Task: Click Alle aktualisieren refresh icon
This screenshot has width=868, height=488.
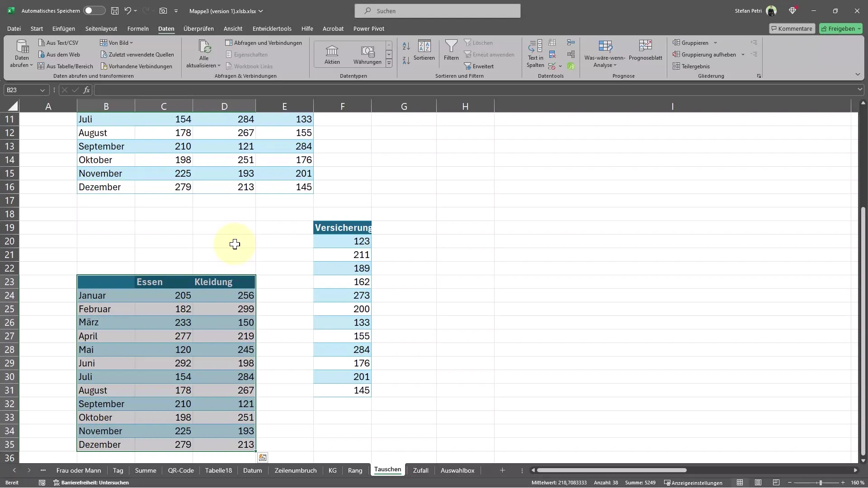Action: (x=204, y=47)
